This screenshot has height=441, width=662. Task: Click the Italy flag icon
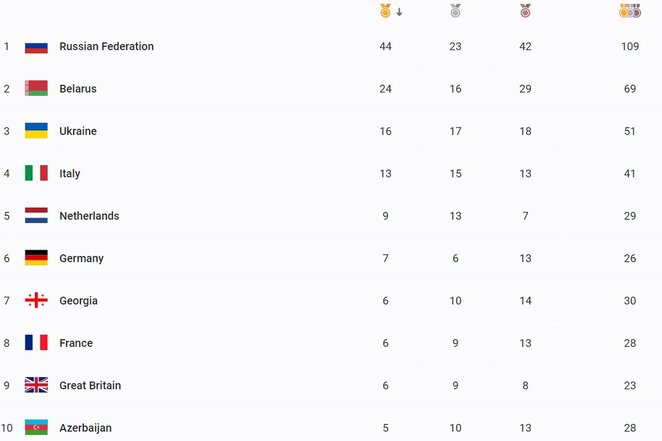pyautogui.click(x=36, y=174)
